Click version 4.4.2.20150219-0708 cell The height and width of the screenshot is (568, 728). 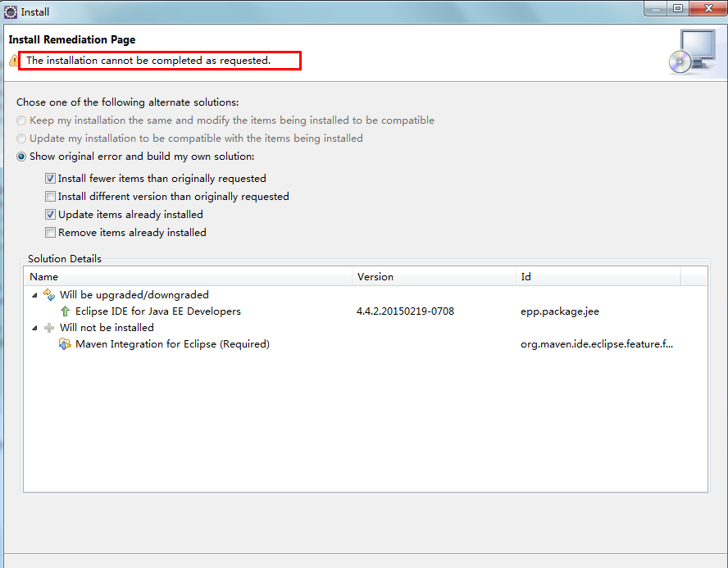pos(405,311)
